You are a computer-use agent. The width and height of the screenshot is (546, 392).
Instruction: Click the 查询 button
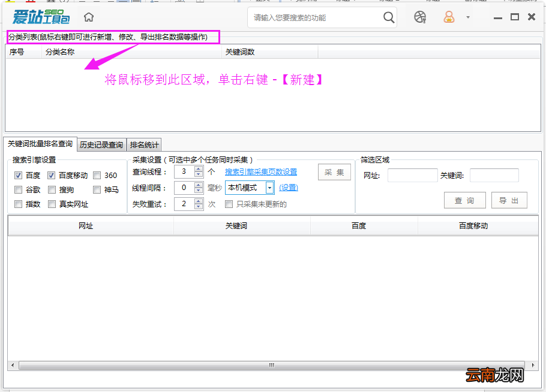click(464, 200)
